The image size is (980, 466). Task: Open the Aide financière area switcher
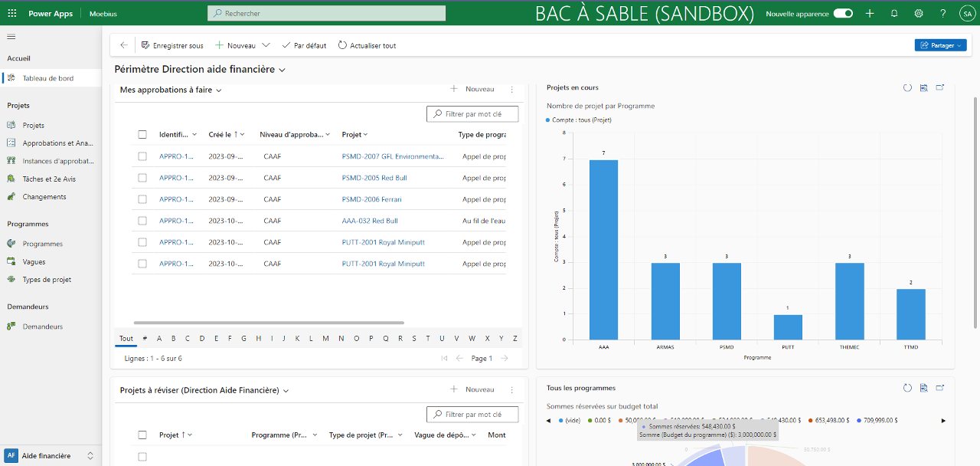(50, 455)
